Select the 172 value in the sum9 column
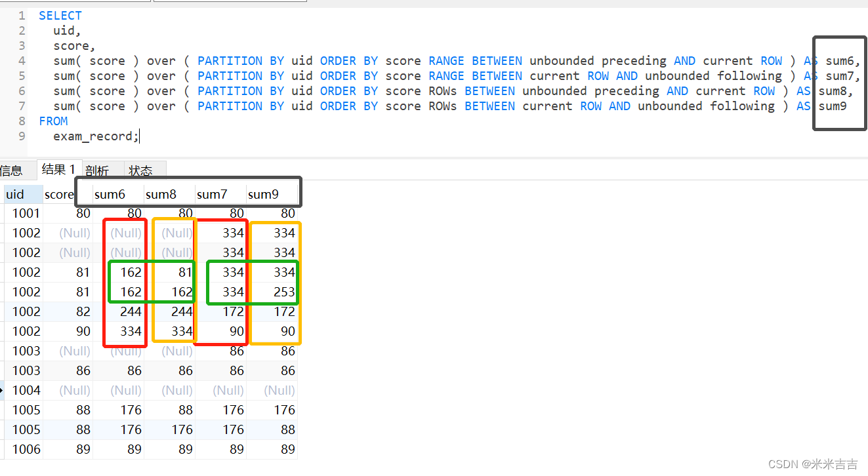The image size is (868, 476). point(284,311)
